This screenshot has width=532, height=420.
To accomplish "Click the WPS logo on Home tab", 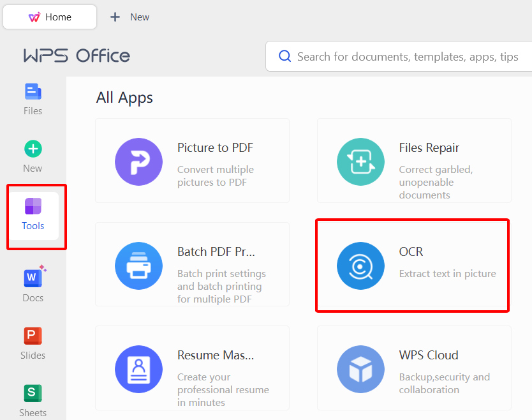I will [x=34, y=17].
